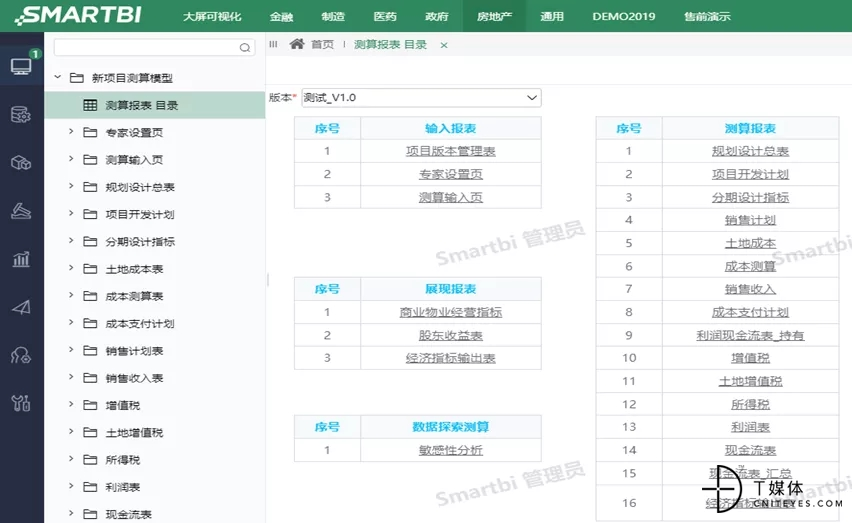Open the 土地增值税 link in 测算报表

click(x=750, y=381)
